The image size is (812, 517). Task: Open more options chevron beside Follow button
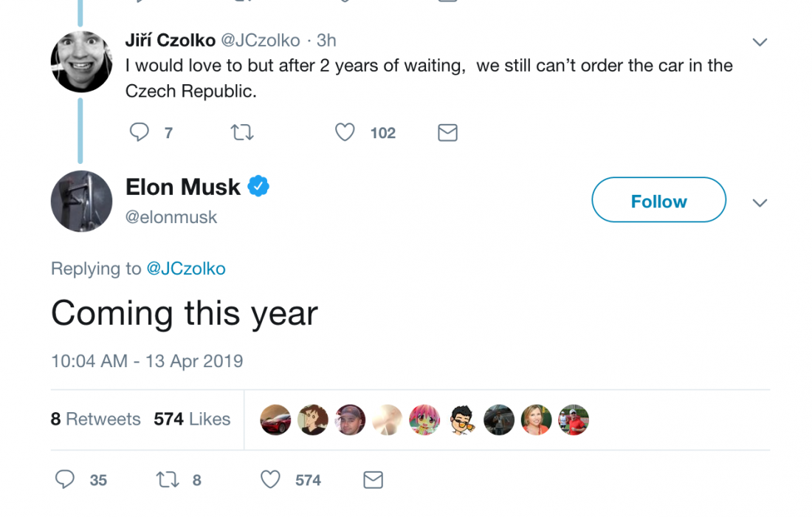[760, 202]
